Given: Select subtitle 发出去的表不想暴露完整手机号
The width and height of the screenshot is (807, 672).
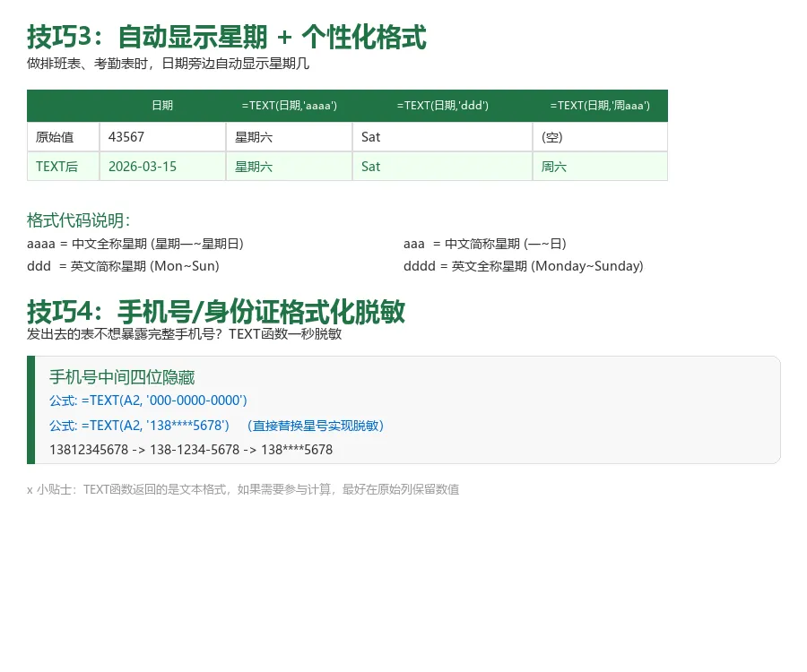Looking at the screenshot, I should click(184, 334).
